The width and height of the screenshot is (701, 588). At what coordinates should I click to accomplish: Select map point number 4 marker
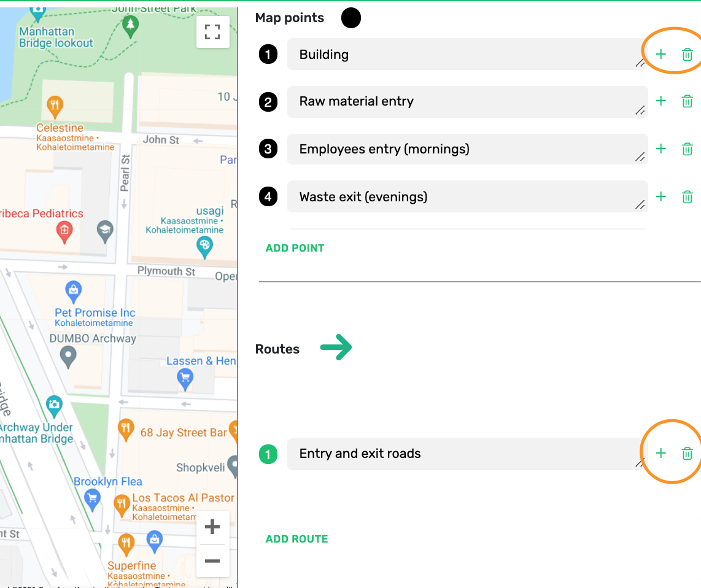pyautogui.click(x=268, y=197)
